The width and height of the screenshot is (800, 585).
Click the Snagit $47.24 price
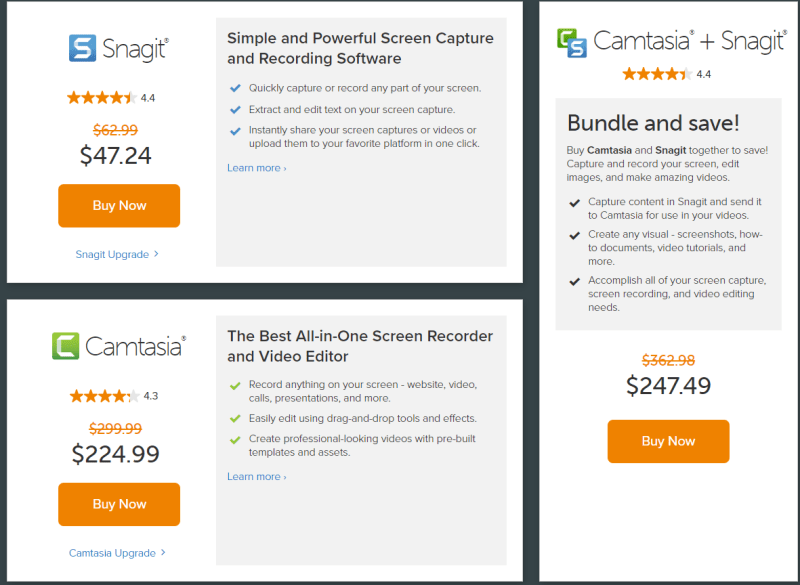pyautogui.click(x=116, y=155)
